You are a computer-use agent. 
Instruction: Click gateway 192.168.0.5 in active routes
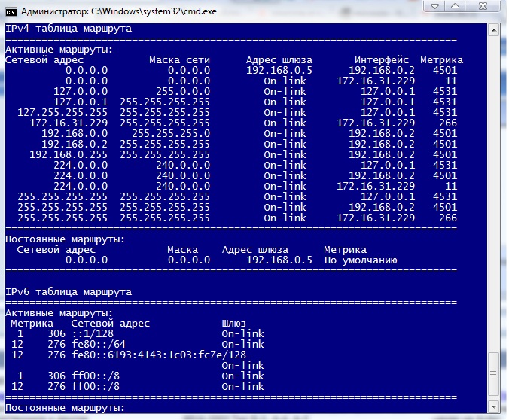tap(279, 71)
